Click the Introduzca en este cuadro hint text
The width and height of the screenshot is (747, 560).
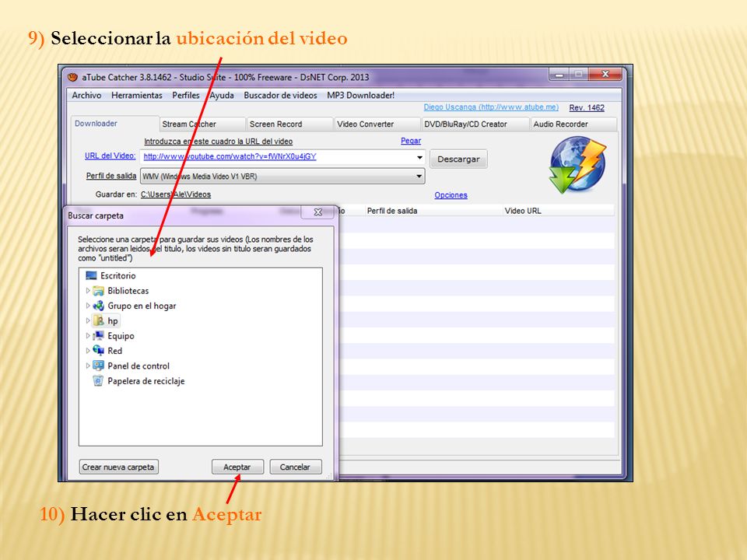click(218, 142)
